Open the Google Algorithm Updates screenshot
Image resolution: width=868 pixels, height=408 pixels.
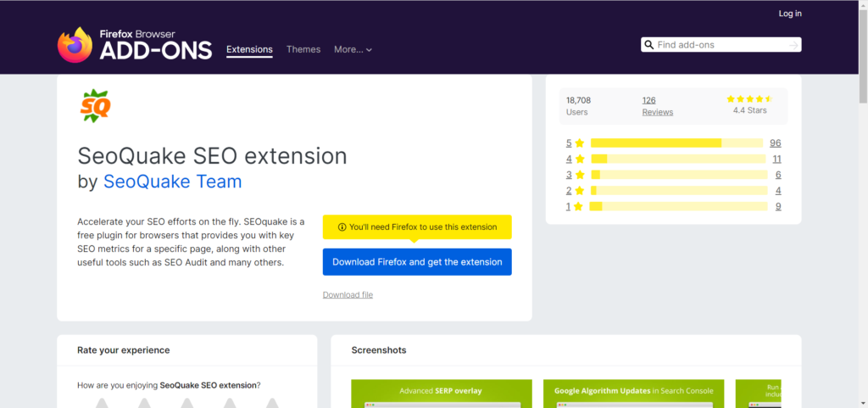click(x=633, y=394)
